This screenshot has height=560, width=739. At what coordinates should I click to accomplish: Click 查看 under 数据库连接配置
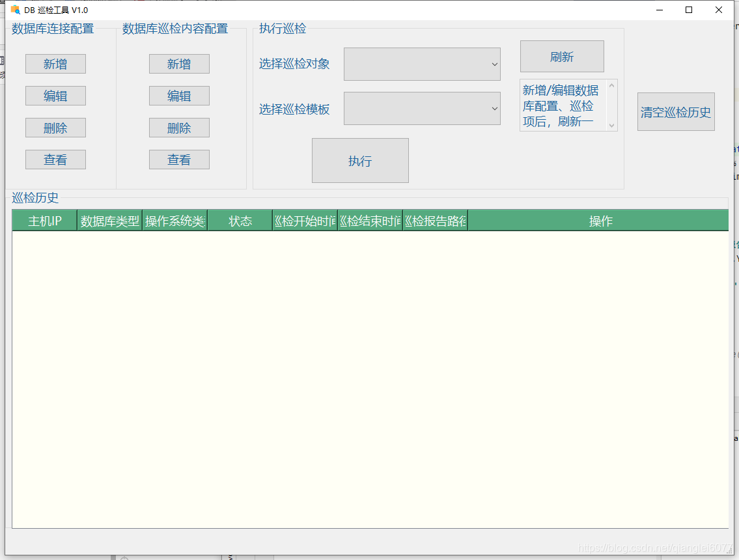coord(55,160)
